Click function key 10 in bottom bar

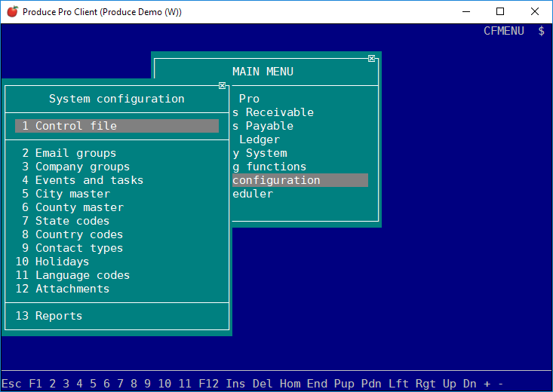164,384
